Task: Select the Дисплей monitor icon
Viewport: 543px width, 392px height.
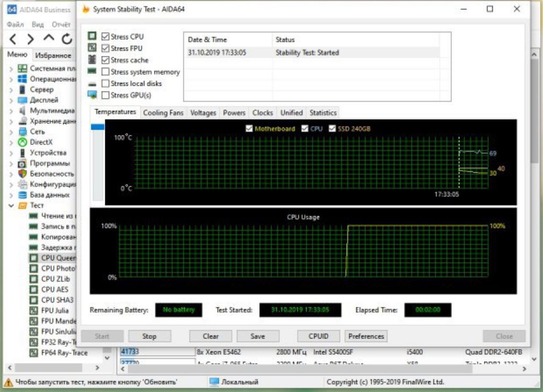Action: [x=22, y=100]
